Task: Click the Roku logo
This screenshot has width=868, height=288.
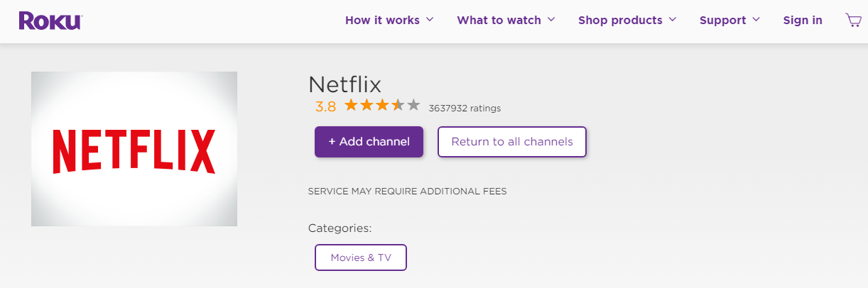Action: (50, 21)
